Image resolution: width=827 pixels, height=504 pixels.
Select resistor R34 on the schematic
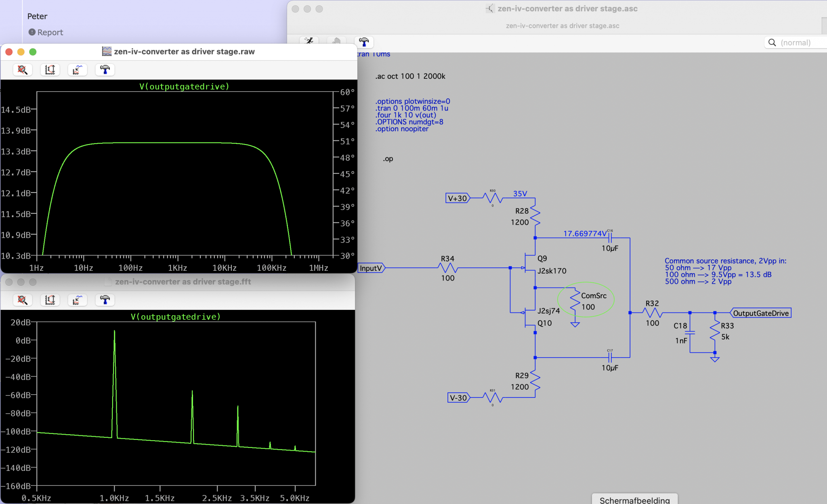coord(448,268)
